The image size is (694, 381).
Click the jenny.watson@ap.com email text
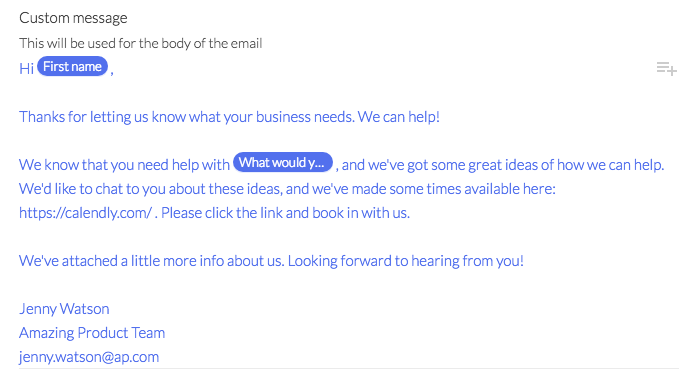(89, 357)
